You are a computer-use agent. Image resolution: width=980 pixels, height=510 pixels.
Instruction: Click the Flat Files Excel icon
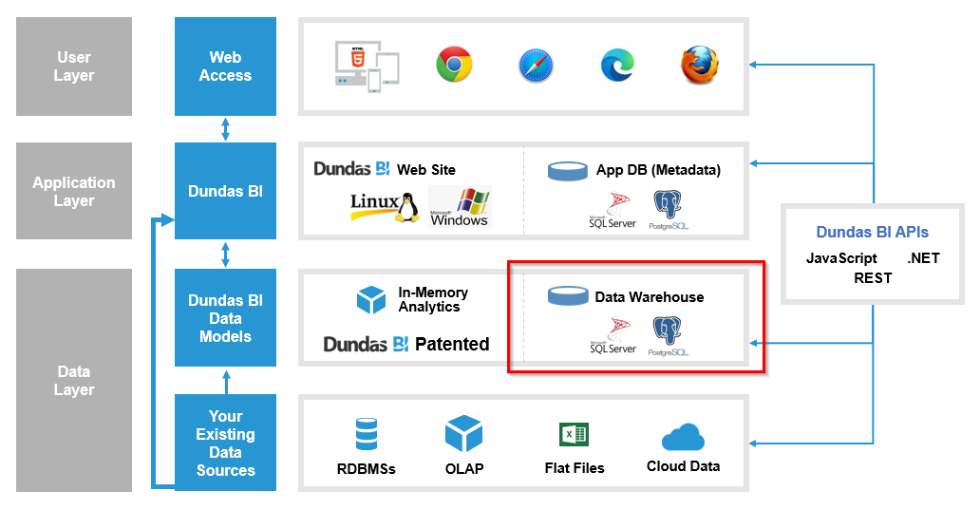[x=574, y=434]
